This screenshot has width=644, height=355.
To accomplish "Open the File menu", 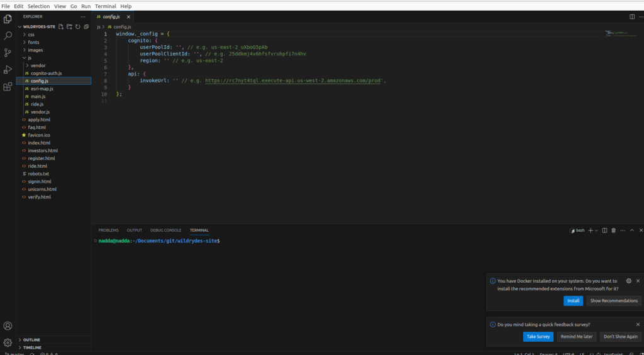I will [6, 6].
